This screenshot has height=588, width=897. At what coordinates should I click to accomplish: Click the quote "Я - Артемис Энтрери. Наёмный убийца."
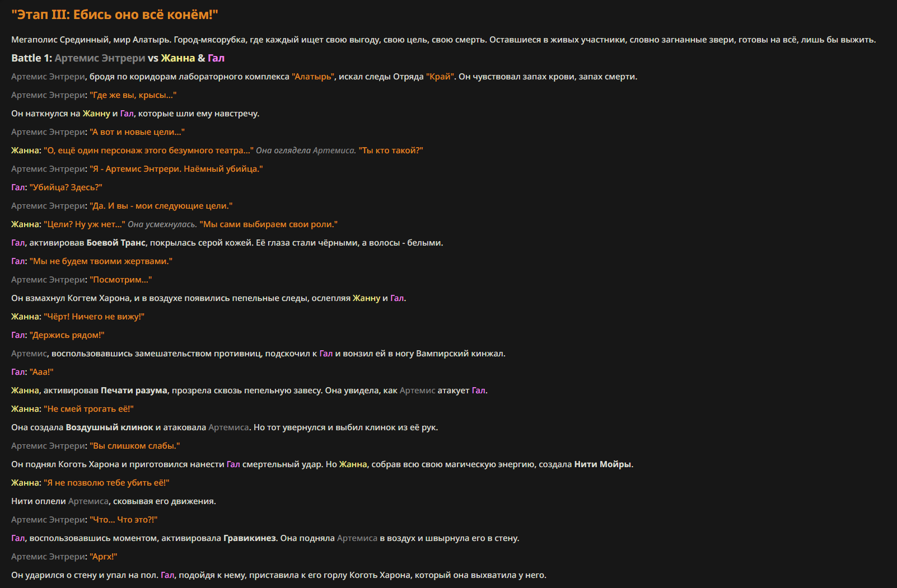[176, 169]
